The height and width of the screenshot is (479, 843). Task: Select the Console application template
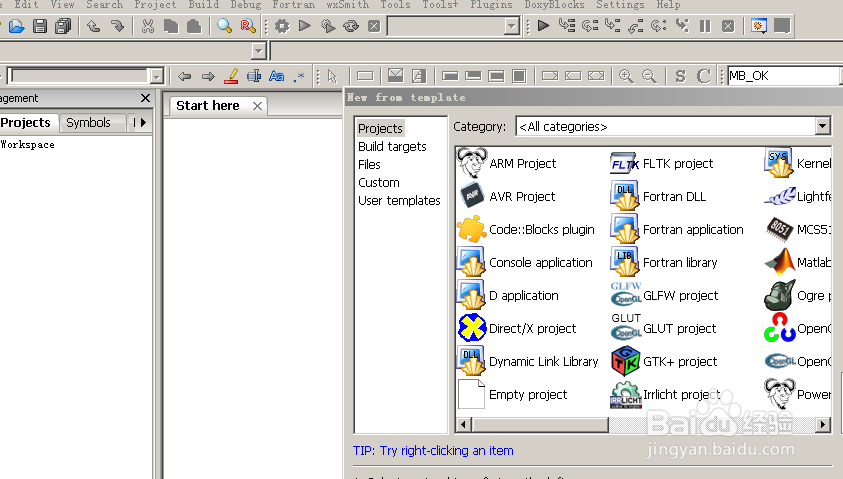pyautogui.click(x=525, y=262)
